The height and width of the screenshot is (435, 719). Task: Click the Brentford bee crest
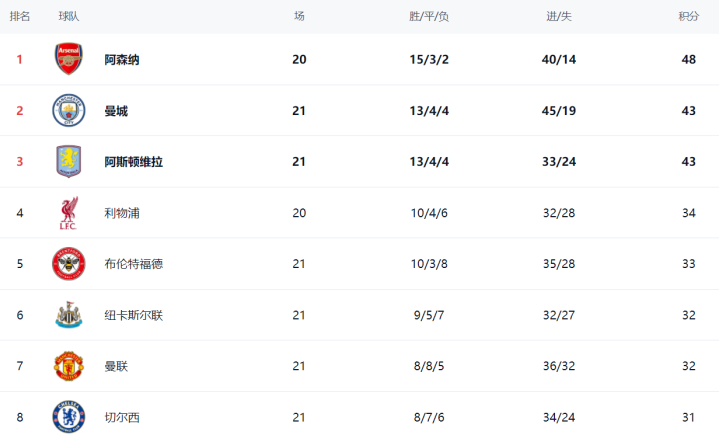point(68,264)
